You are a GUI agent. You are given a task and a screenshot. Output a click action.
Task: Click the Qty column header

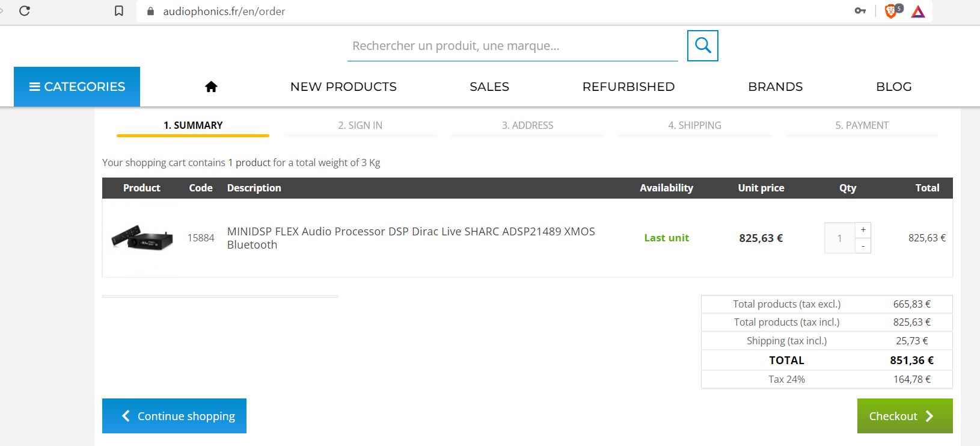coord(848,188)
